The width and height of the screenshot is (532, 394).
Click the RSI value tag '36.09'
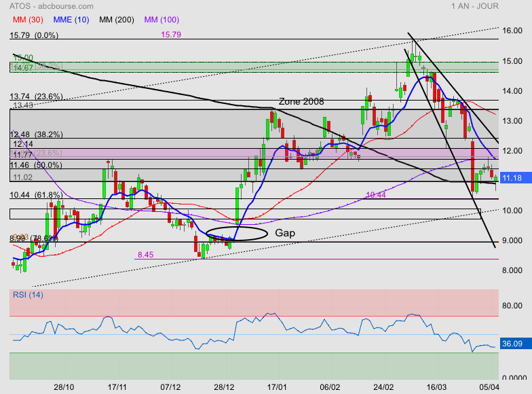[x=516, y=344]
